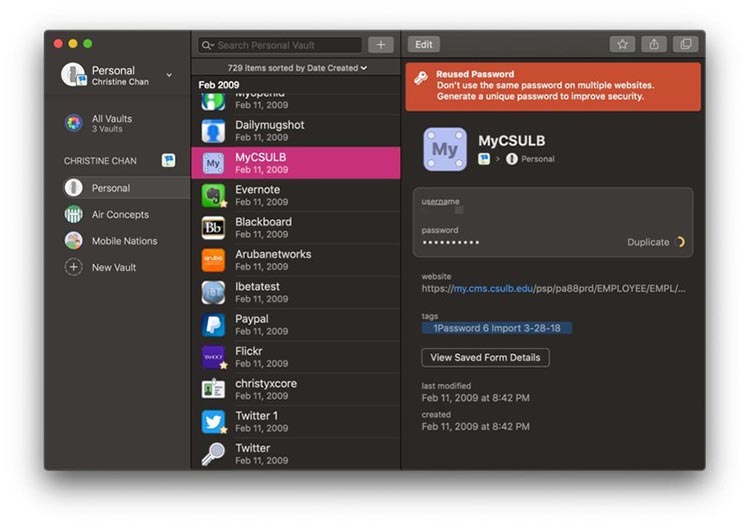This screenshot has width=750, height=527.
Task: Click the Paypal icon in list
Action: 213,325
